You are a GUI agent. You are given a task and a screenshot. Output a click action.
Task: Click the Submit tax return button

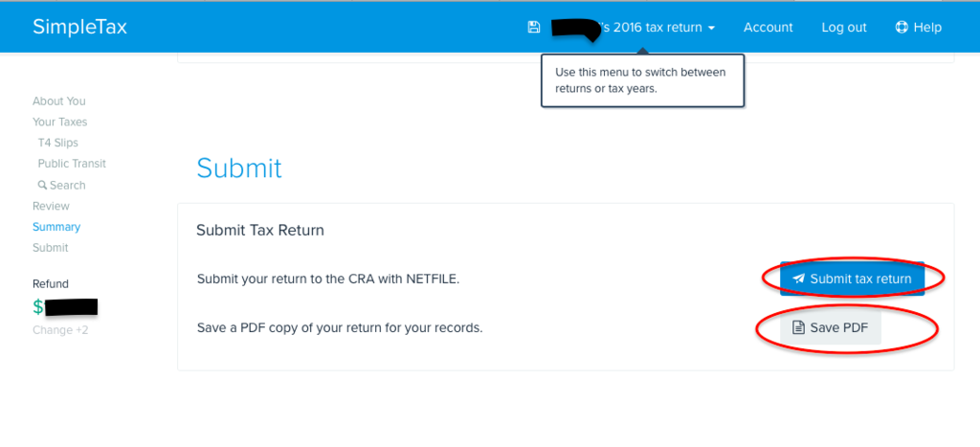(852, 279)
